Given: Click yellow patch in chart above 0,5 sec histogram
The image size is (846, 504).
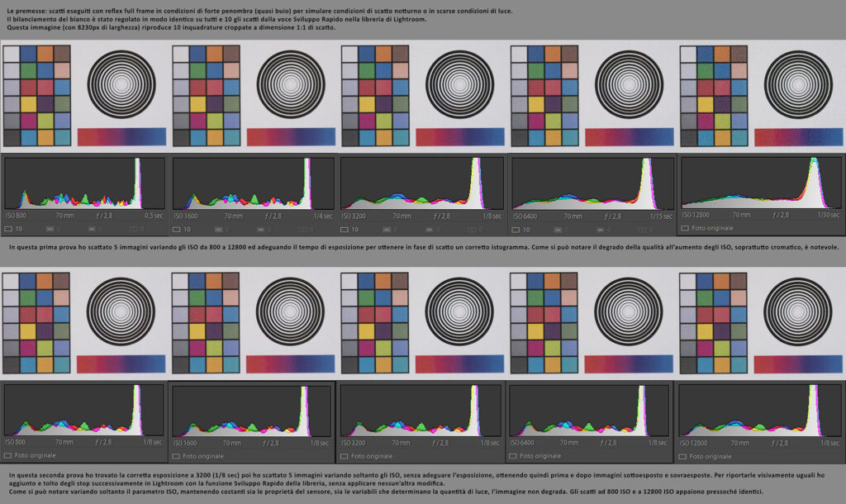Looking at the screenshot, I should (28, 103).
